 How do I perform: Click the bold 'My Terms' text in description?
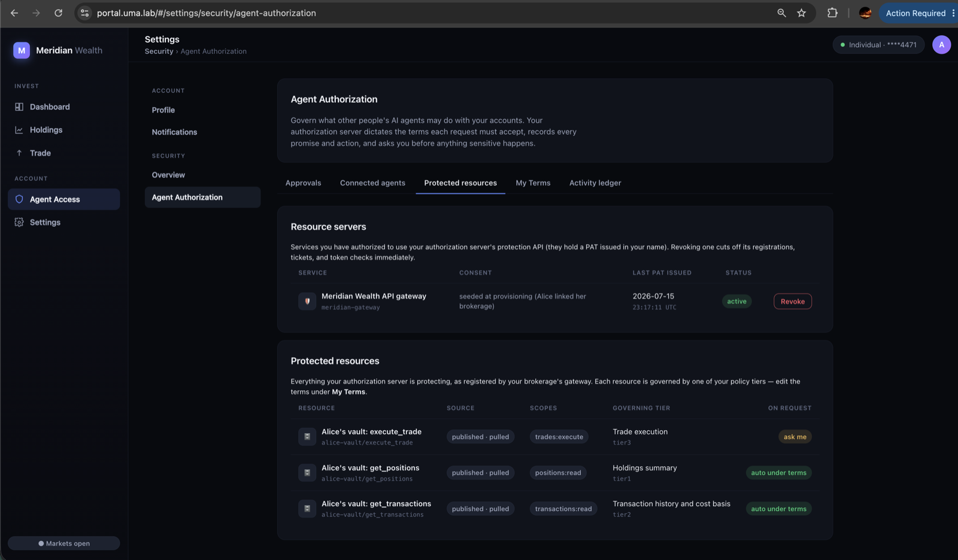[x=348, y=392]
